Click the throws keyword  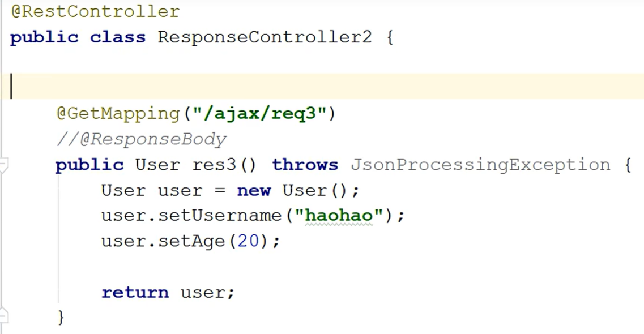pyautogui.click(x=305, y=165)
